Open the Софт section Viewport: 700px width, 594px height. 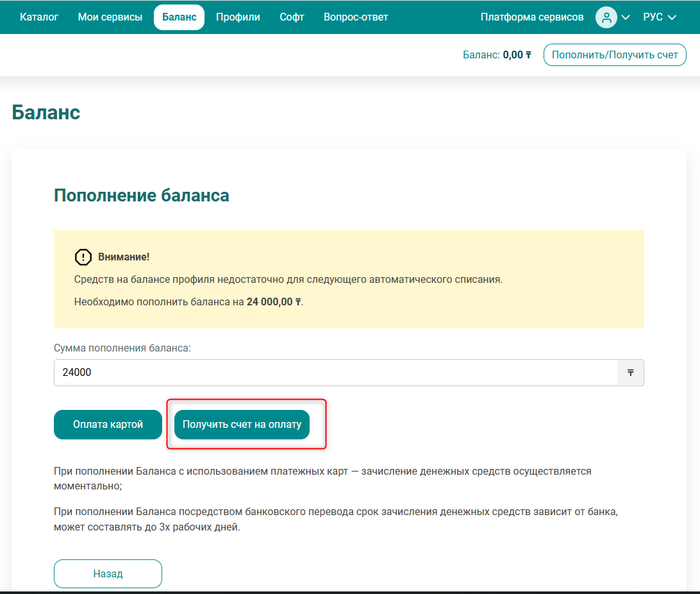(x=292, y=17)
